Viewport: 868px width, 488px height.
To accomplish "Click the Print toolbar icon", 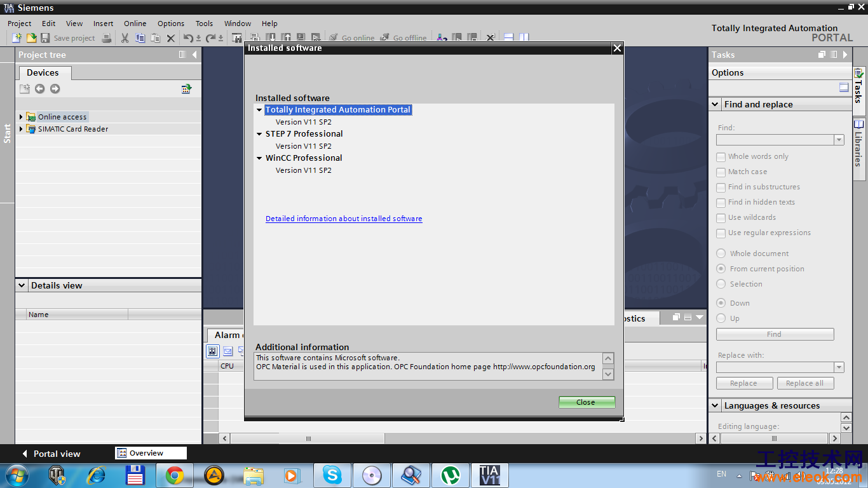I will (107, 38).
